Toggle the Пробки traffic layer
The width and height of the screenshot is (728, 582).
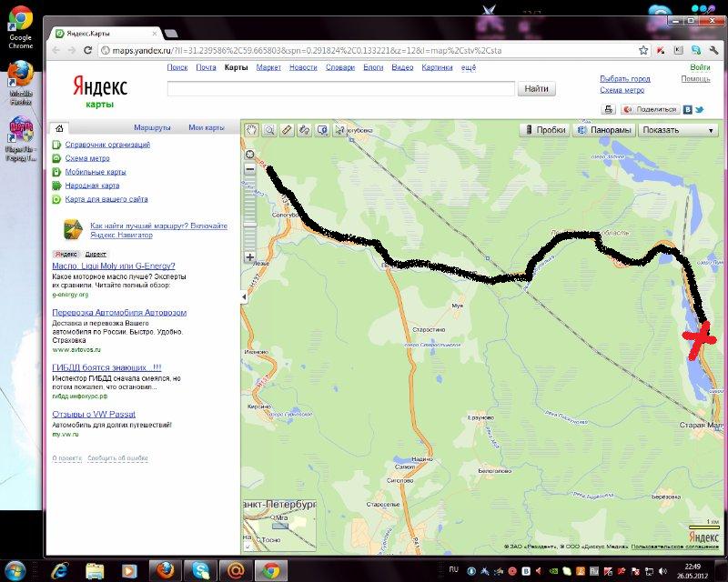tap(544, 130)
